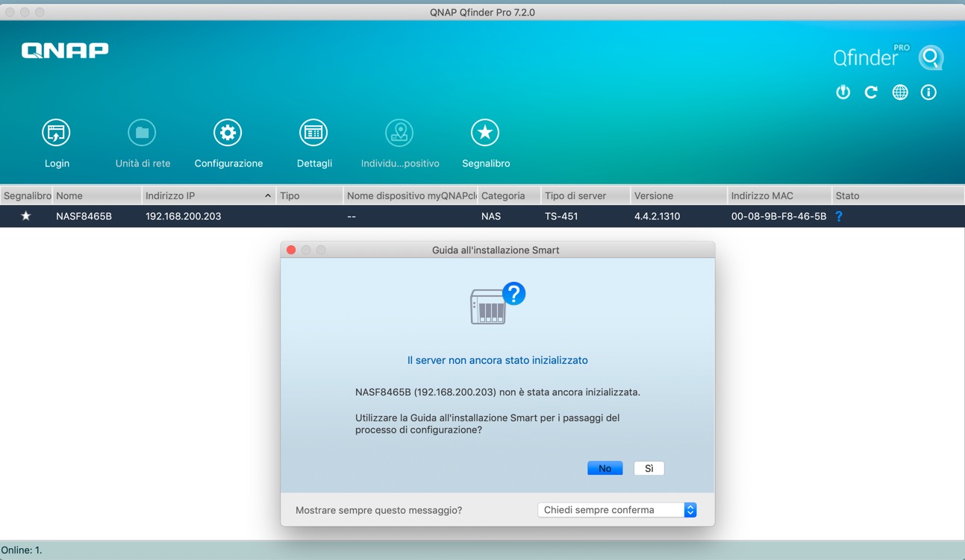The height and width of the screenshot is (560, 965).
Task: Open the Chiedi sempre conferma dropdown
Action: tap(616, 510)
